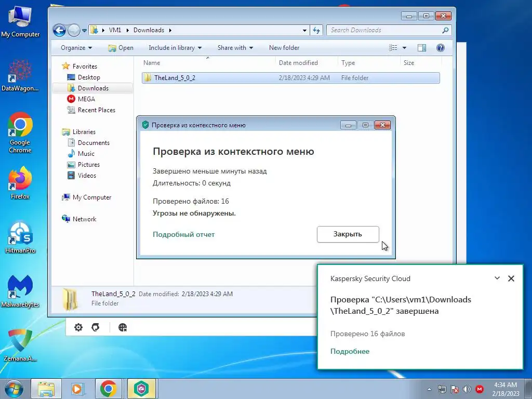Click Open in Explorer toolbar

click(x=121, y=48)
